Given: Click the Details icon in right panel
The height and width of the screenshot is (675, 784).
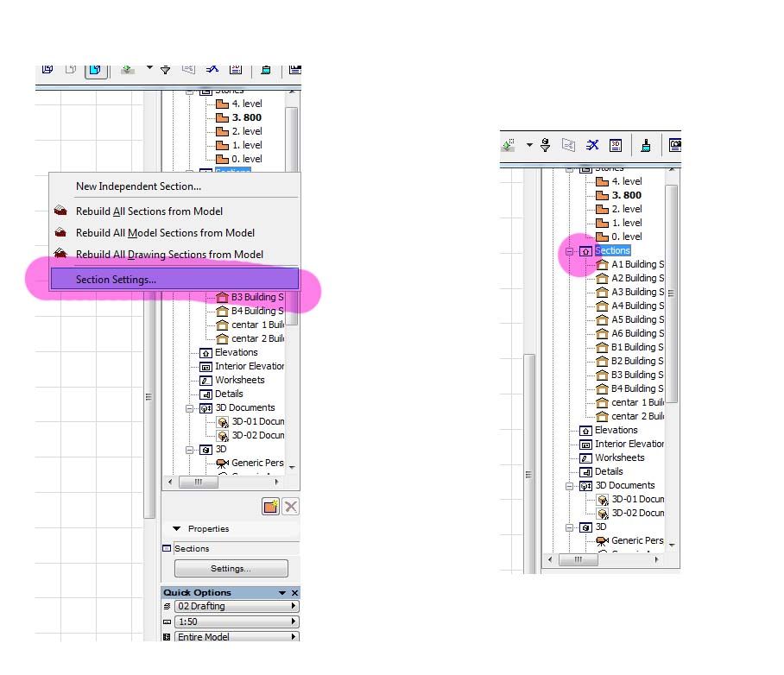Looking at the screenshot, I should pos(585,472).
